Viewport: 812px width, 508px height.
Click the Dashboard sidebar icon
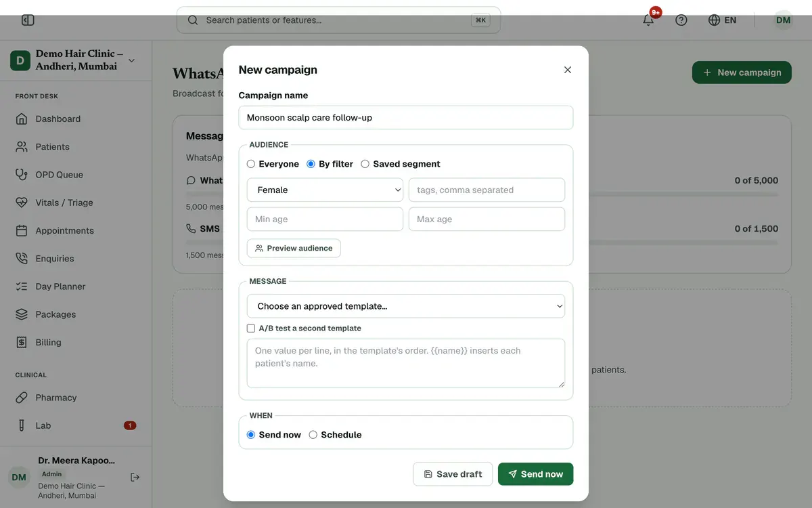tap(22, 119)
